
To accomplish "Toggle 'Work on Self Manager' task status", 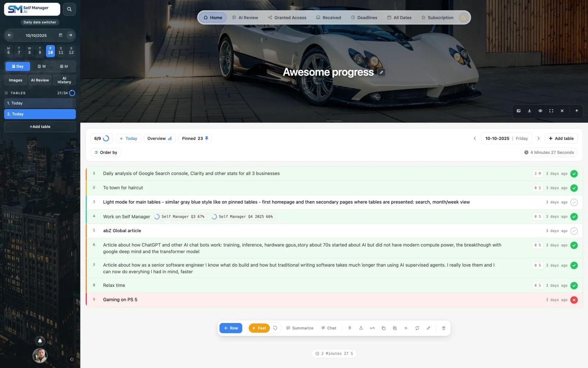I will click(574, 217).
